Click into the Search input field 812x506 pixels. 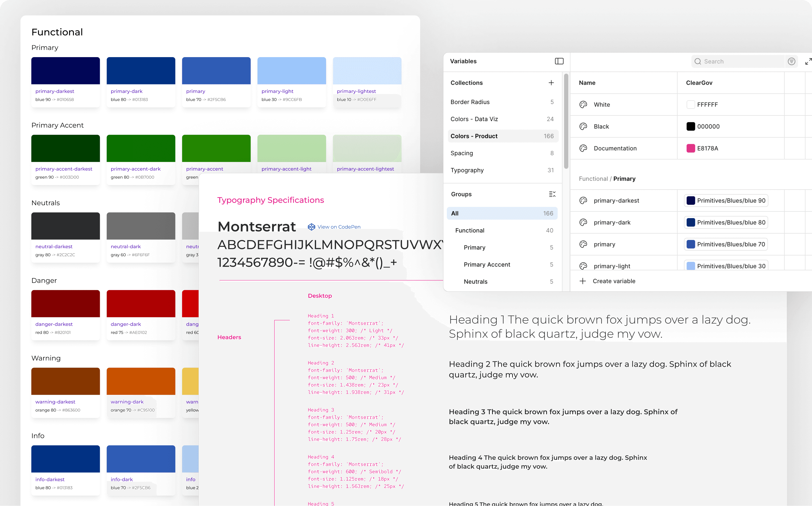tap(736, 61)
